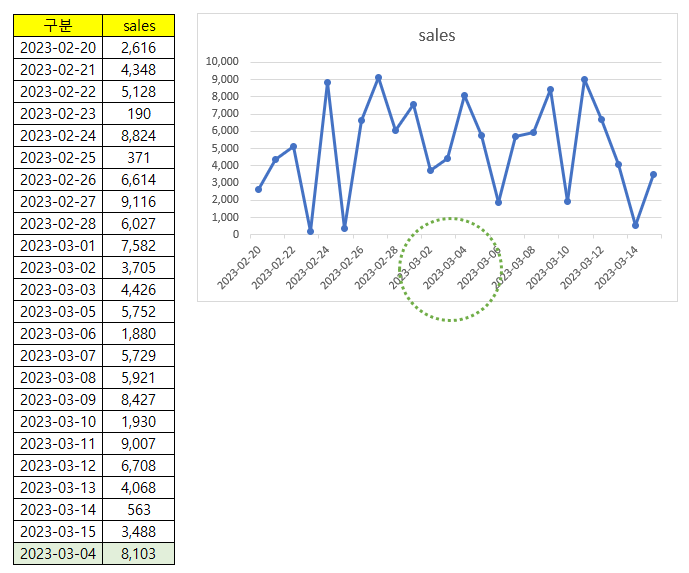The height and width of the screenshot is (573, 689).
Task: Click value 8,427
Action: coord(138,399)
